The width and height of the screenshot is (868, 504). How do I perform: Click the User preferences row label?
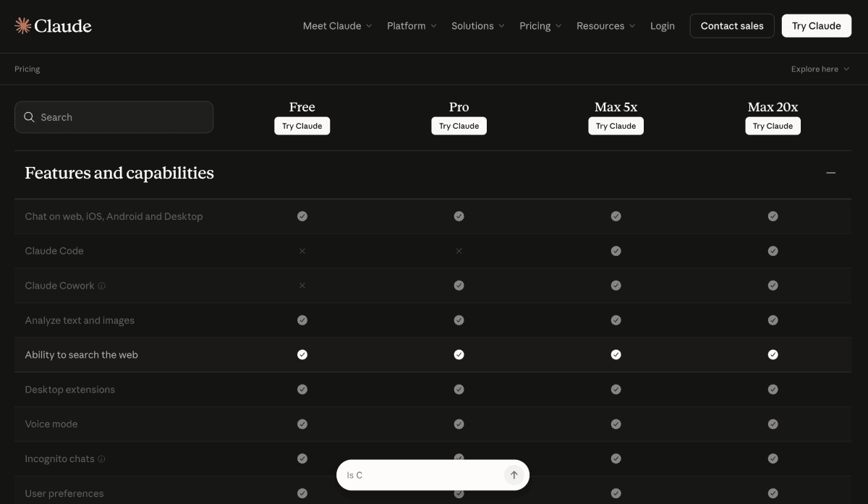coord(64,494)
